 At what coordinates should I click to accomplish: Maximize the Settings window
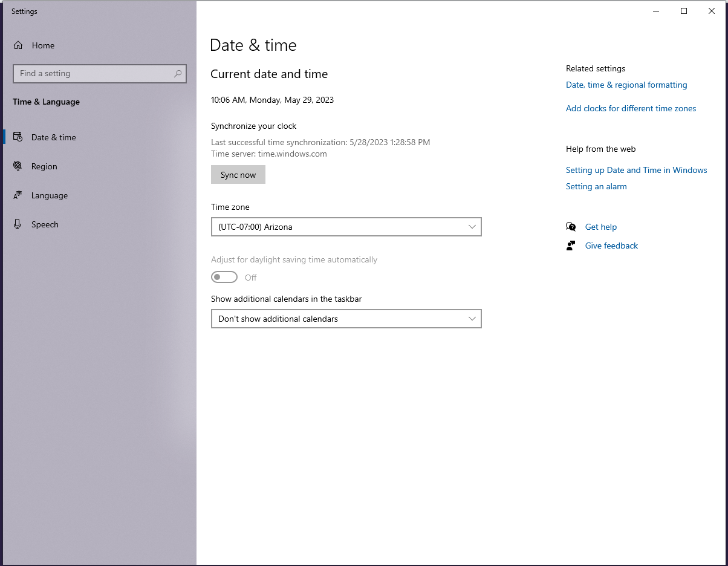click(x=684, y=11)
